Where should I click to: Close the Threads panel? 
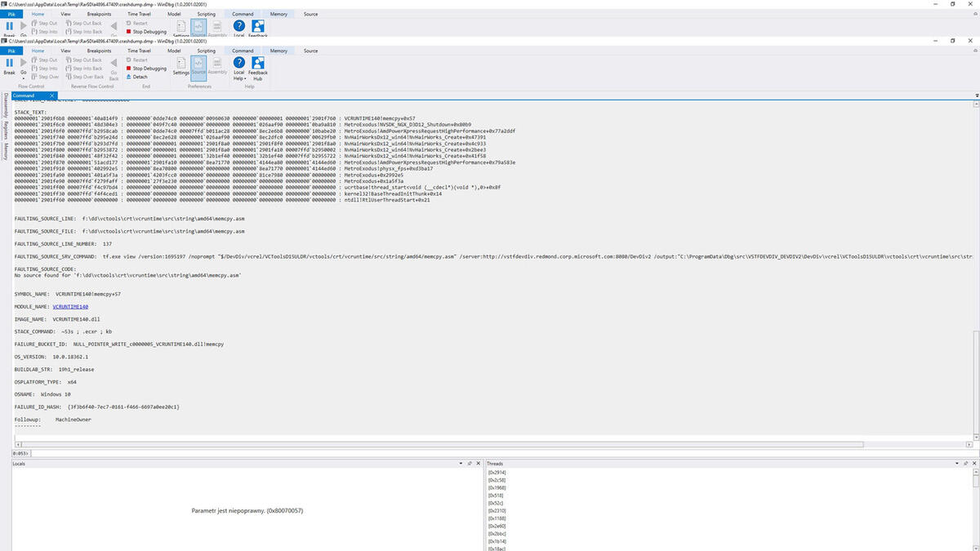pos(974,464)
